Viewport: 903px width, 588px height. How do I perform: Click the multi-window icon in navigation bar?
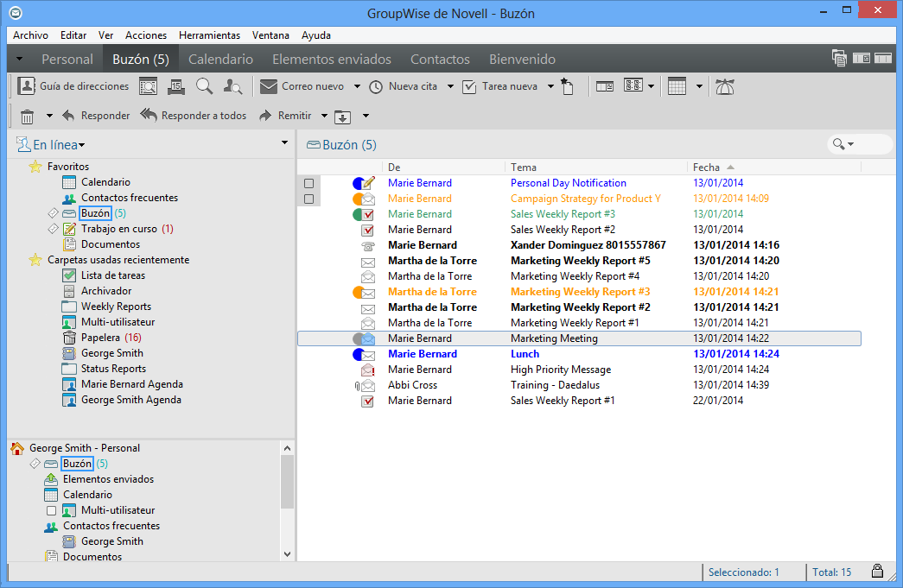click(x=840, y=58)
